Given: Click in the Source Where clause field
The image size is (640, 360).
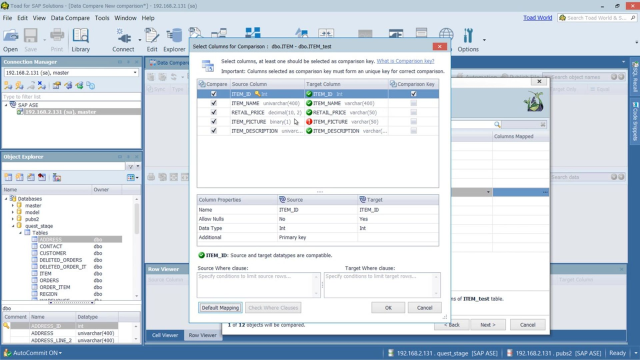Looking at the screenshot, I should (258, 285).
